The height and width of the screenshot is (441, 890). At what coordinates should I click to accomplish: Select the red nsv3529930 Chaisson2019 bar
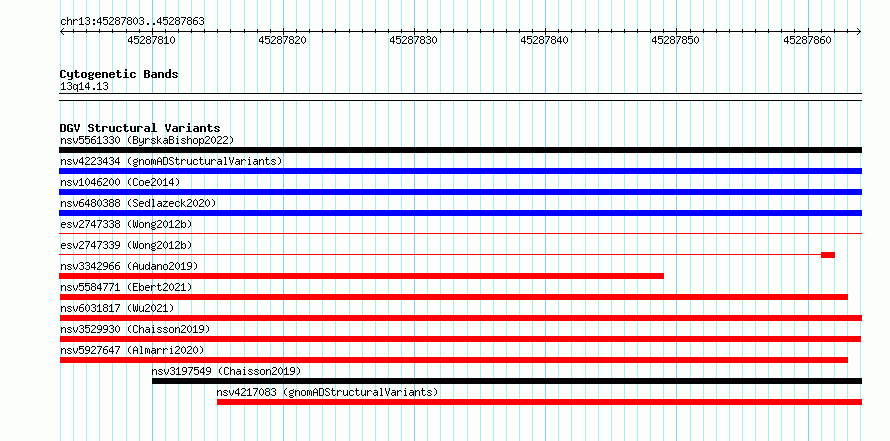click(x=460, y=339)
